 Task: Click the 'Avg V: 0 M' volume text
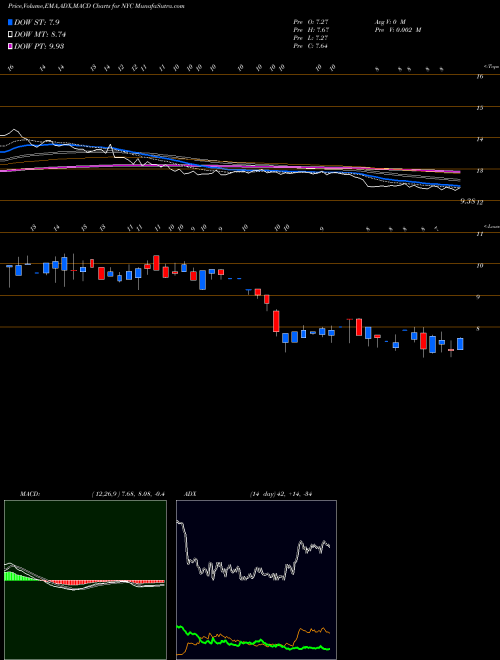(389, 22)
